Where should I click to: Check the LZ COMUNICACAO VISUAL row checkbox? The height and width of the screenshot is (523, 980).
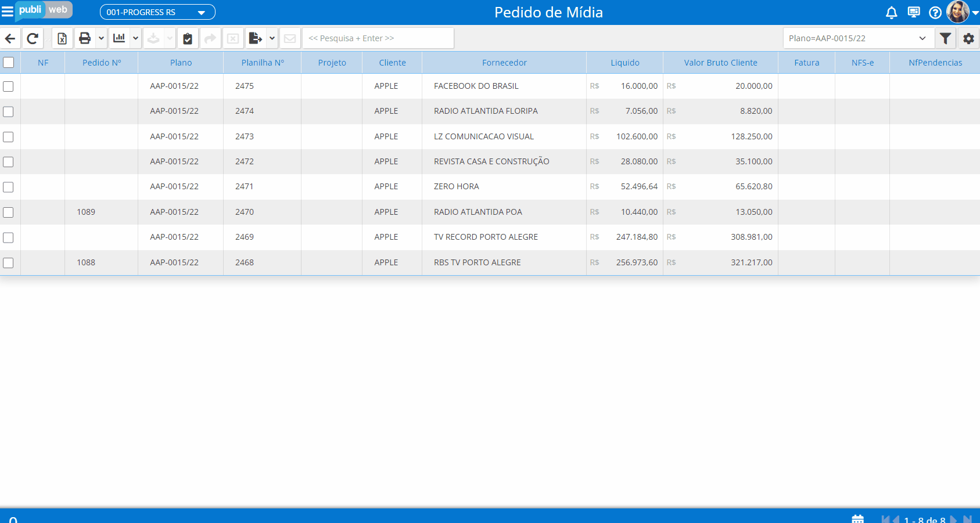[x=8, y=137]
